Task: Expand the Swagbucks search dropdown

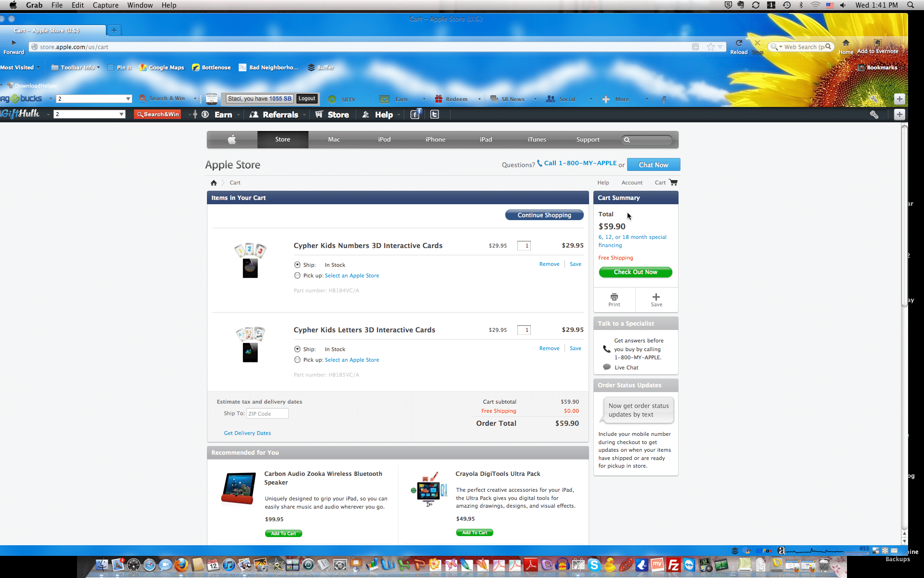Action: click(128, 99)
